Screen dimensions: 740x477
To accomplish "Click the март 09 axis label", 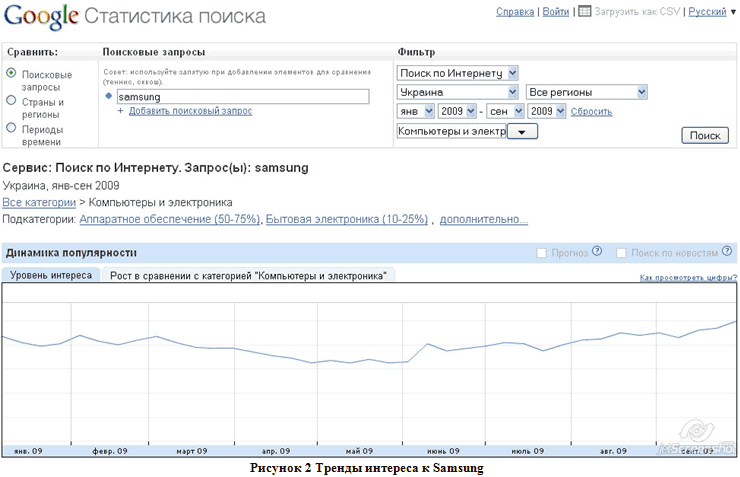I will [192, 451].
